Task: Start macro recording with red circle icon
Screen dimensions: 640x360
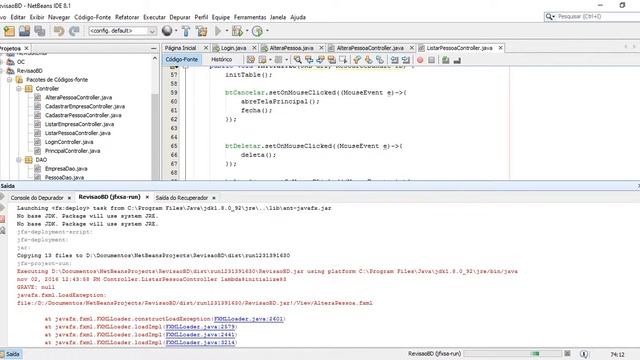Action: click(420, 60)
